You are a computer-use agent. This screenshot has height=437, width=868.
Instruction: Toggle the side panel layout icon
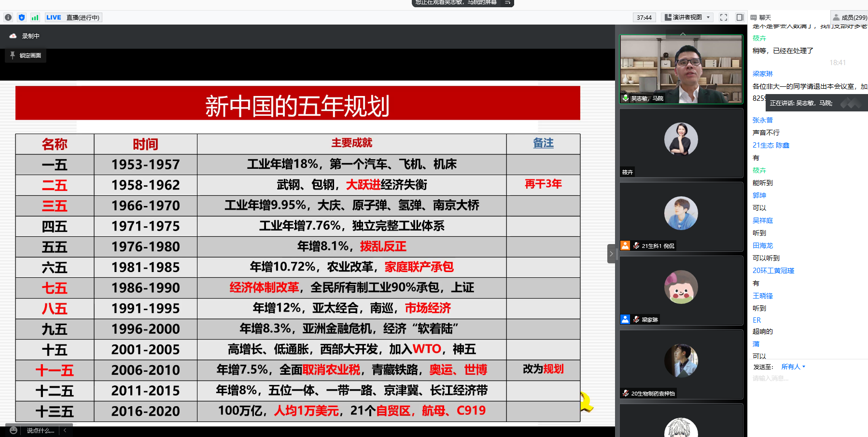pos(740,17)
